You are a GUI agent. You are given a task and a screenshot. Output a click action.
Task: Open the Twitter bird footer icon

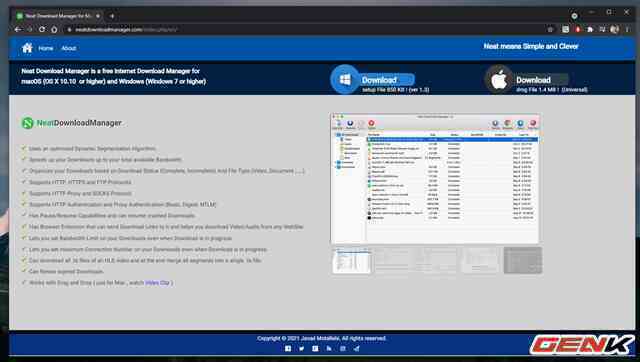point(301,349)
